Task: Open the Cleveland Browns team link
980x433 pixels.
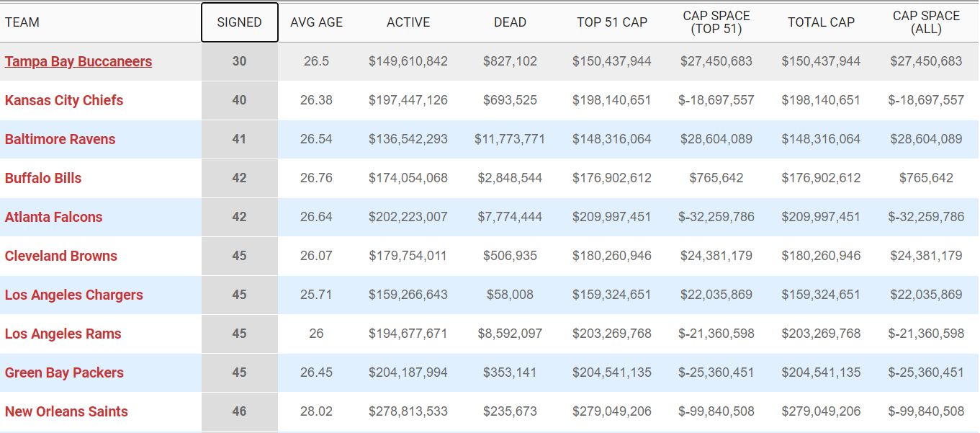Action: 61,256
